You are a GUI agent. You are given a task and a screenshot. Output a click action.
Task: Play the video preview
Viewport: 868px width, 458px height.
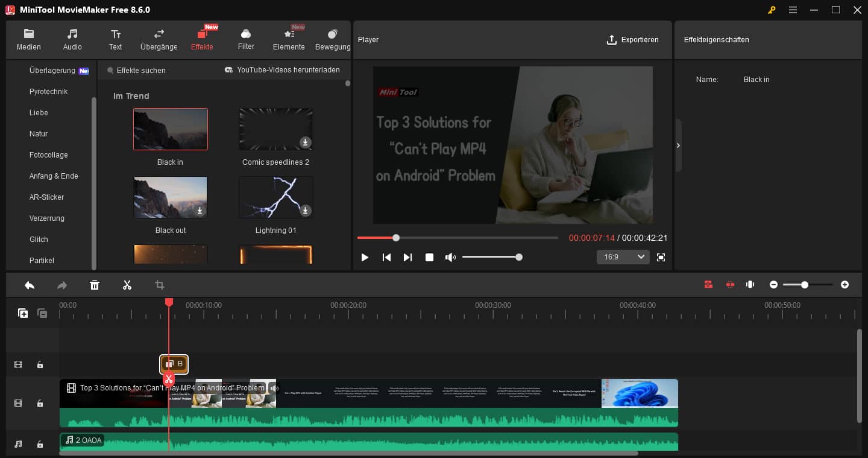point(365,258)
